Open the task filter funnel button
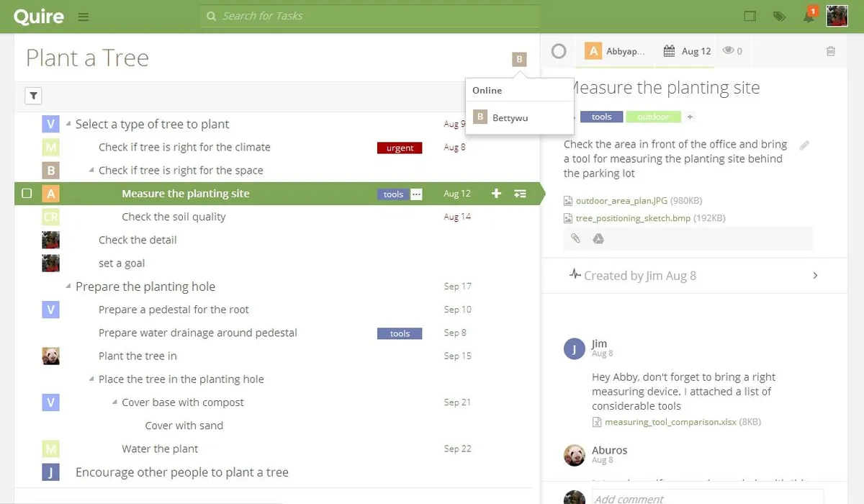This screenshot has width=864, height=504. pos(33,95)
